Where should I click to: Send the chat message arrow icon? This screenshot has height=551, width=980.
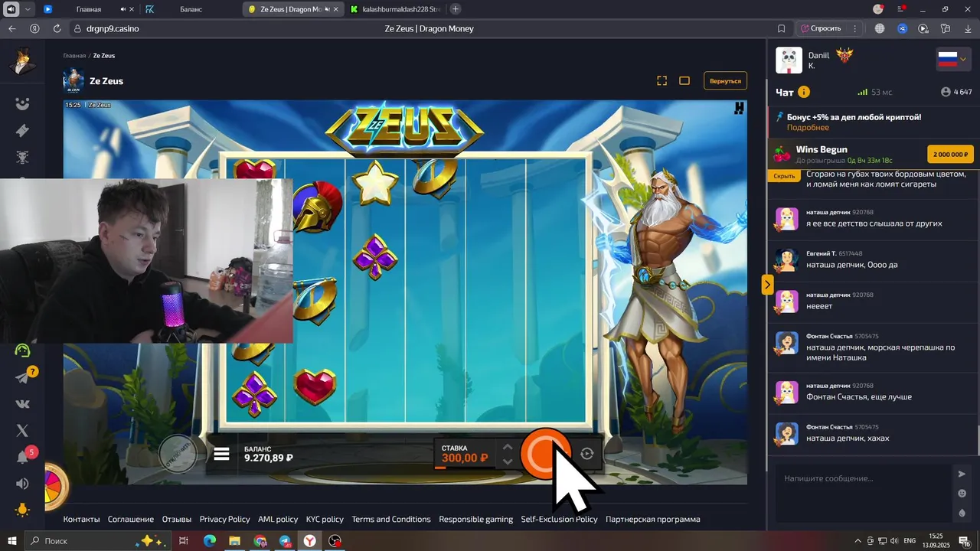962,474
